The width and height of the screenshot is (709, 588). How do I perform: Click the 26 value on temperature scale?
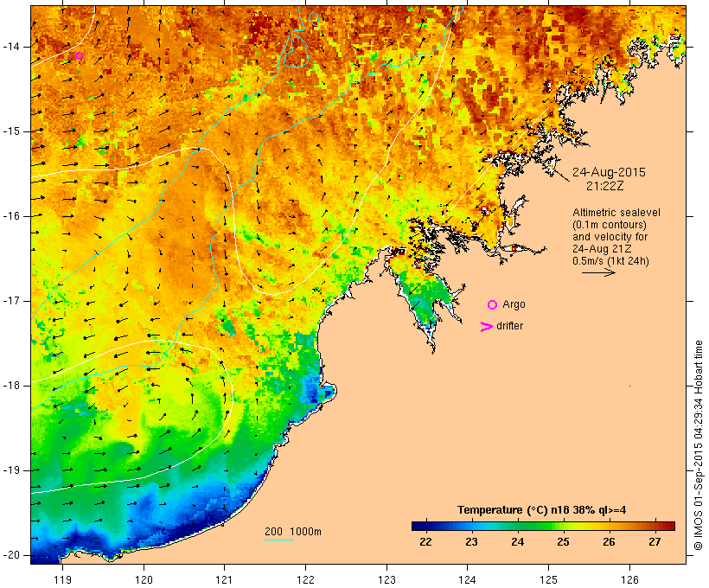tap(609, 542)
